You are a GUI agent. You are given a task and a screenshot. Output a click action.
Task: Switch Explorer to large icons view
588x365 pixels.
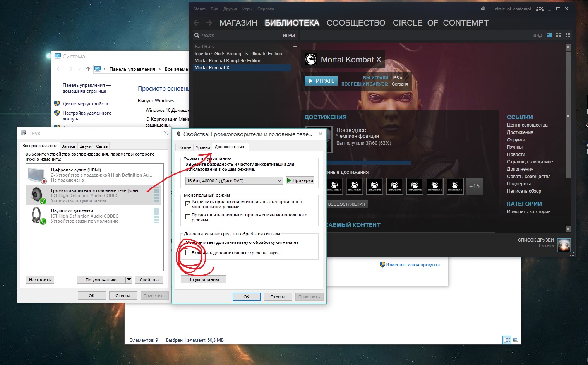click(515, 340)
